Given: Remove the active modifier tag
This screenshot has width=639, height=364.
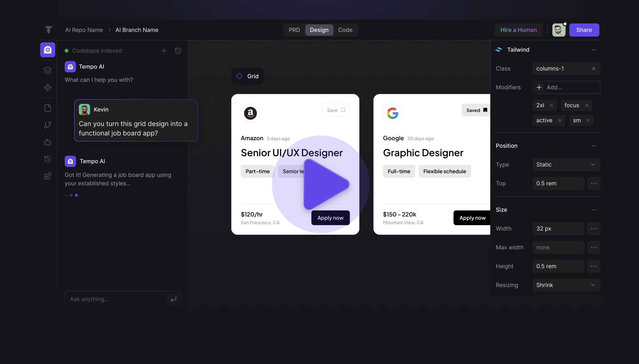Looking at the screenshot, I should coord(560,120).
